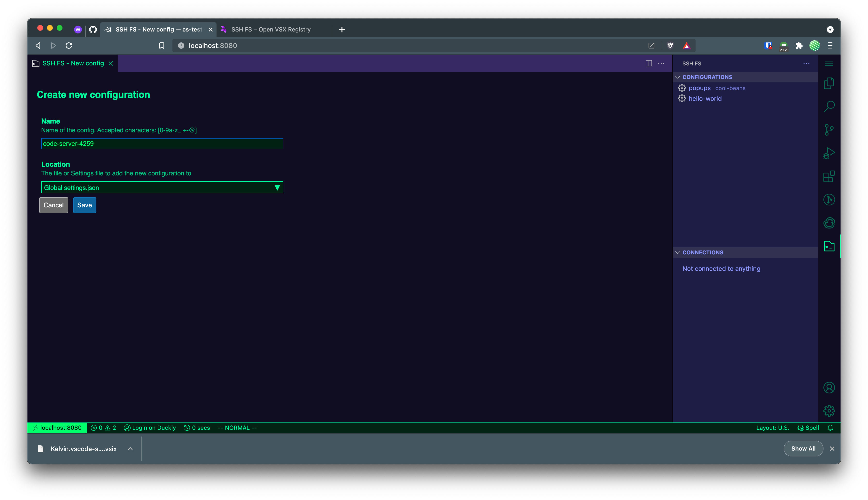Viewport: 868px width, 500px height.
Task: Open the Explorer view icon
Action: tap(829, 83)
